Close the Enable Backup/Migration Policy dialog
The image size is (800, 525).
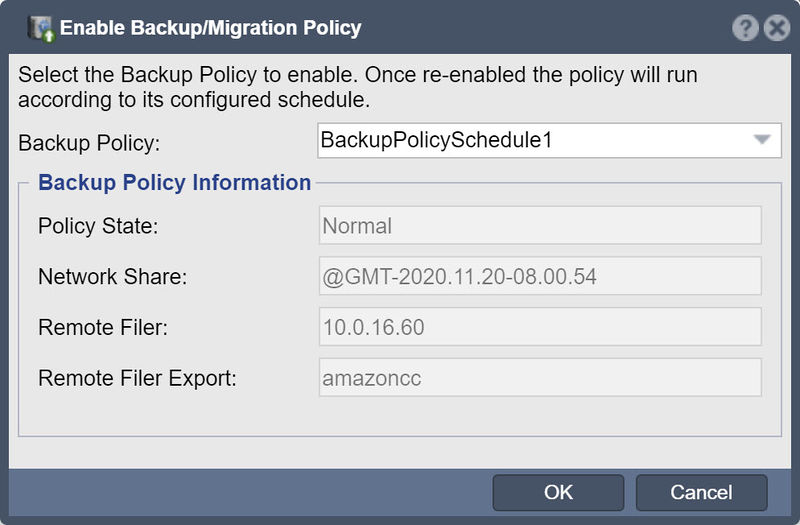tap(777, 28)
